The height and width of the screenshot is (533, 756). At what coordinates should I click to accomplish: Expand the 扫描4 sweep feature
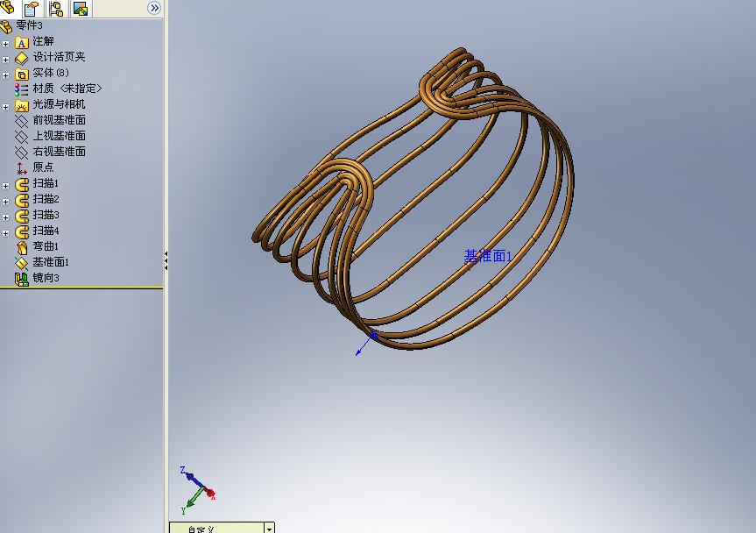tap(6, 233)
